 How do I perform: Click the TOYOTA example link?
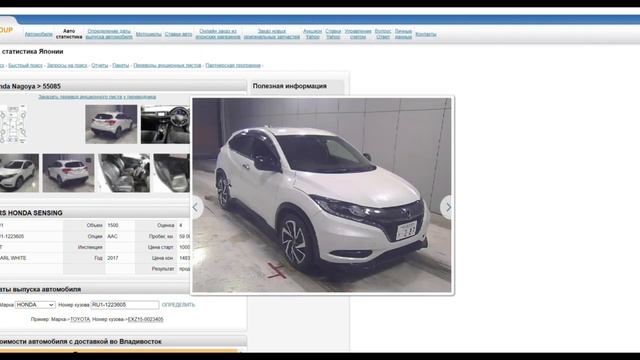pyautogui.click(x=80, y=319)
